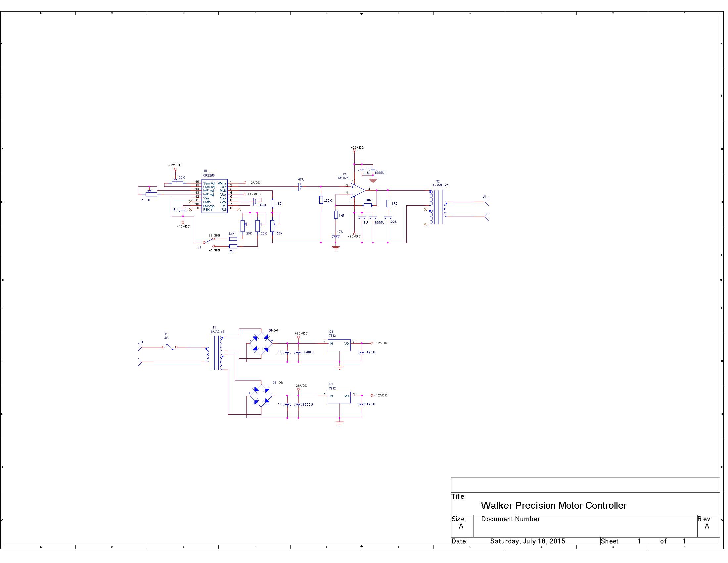Click the "18VAC x2" transformer label
The height and width of the screenshot is (563, 728).
(217, 332)
